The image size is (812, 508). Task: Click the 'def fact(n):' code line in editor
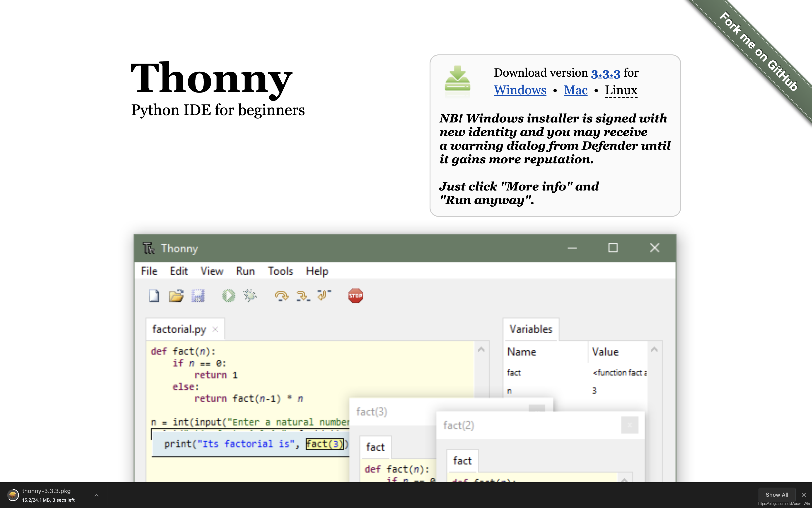click(183, 352)
